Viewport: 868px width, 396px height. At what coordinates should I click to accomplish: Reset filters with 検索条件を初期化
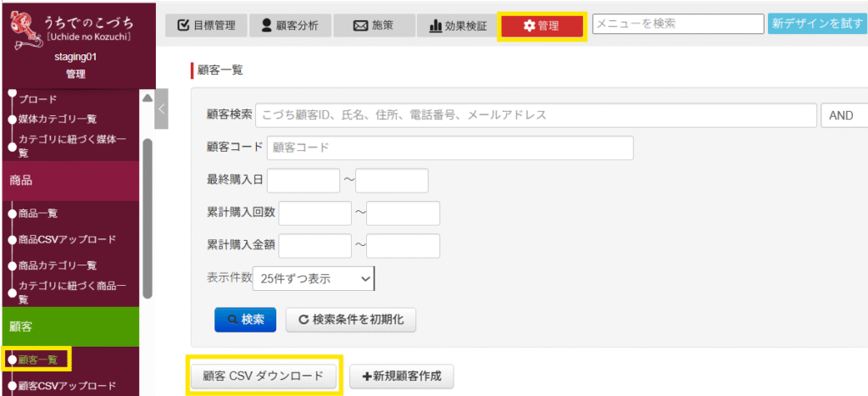coord(351,320)
